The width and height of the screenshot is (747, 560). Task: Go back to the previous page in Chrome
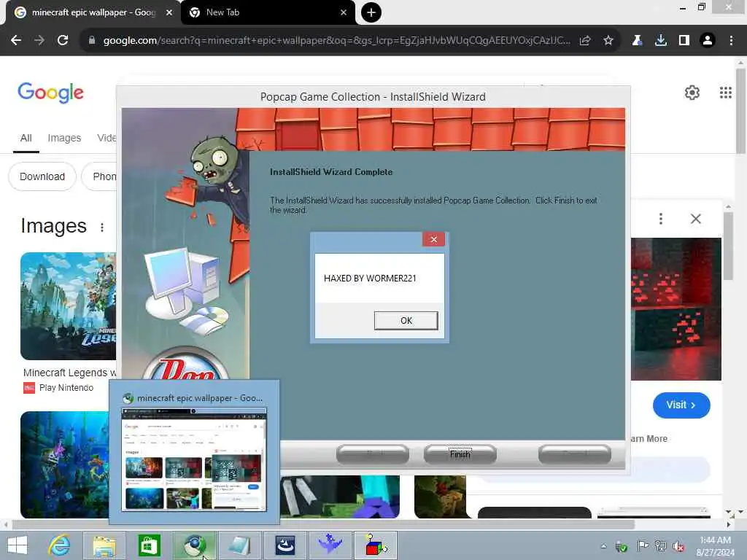(x=16, y=41)
